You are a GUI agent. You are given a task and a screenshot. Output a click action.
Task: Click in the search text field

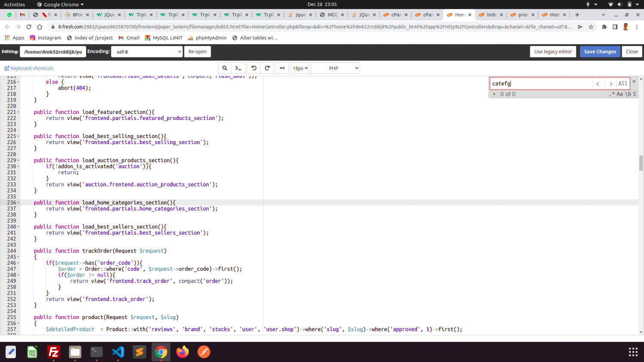click(x=540, y=84)
